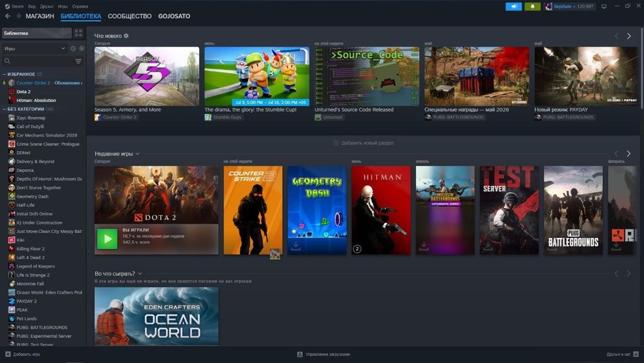Click the advanced filter icon by search
This screenshot has width=644, height=363.
tap(79, 61)
